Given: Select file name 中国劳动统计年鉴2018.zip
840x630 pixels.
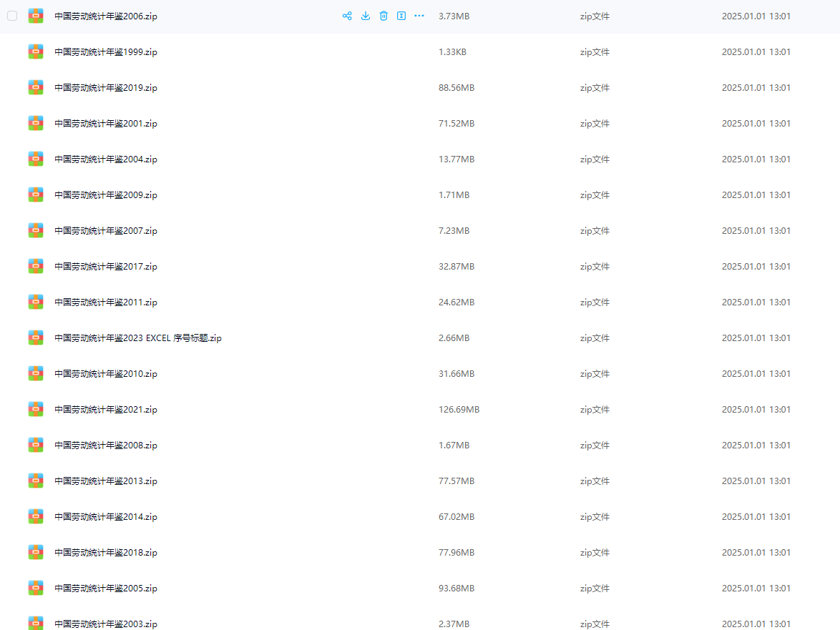Looking at the screenshot, I should tap(106, 553).
